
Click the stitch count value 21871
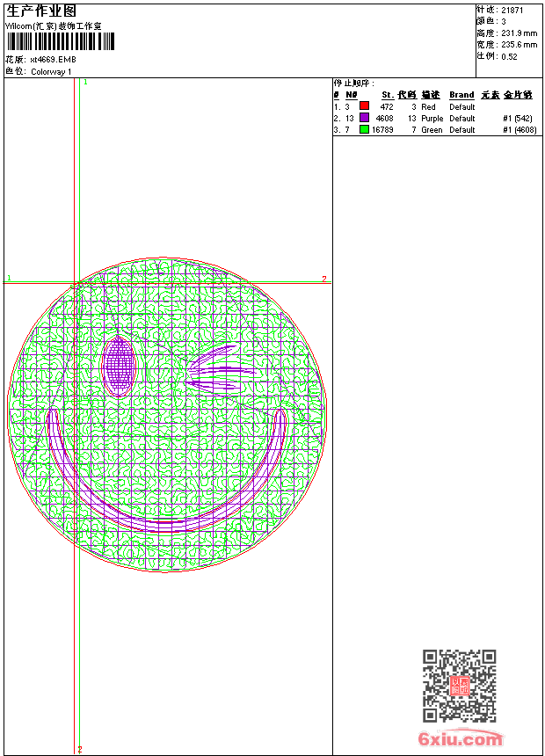[512, 10]
